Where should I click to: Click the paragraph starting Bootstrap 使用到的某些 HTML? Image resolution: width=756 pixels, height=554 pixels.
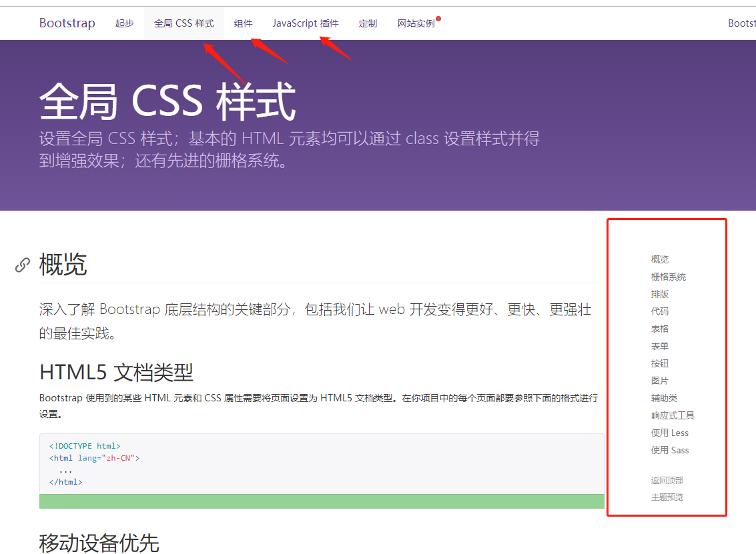(319, 405)
